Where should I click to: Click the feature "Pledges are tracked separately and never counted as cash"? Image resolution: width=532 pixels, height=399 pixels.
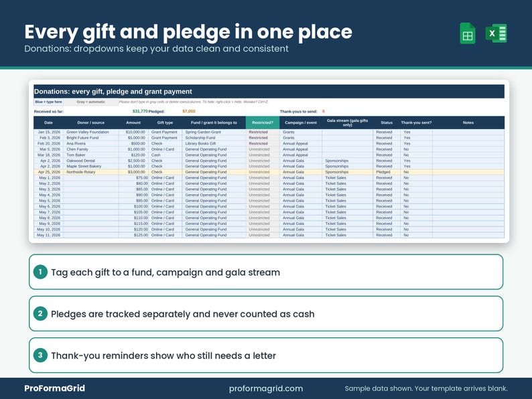[x=266, y=313]
